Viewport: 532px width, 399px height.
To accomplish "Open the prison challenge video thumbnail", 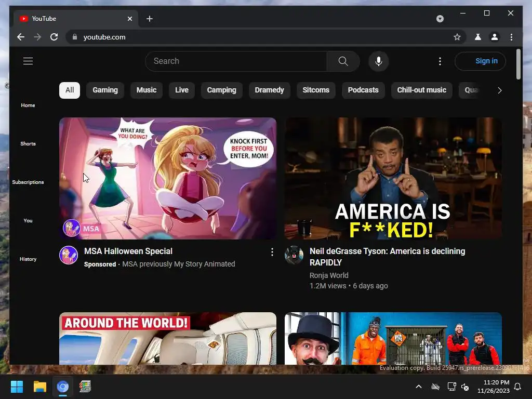I will [x=393, y=339].
